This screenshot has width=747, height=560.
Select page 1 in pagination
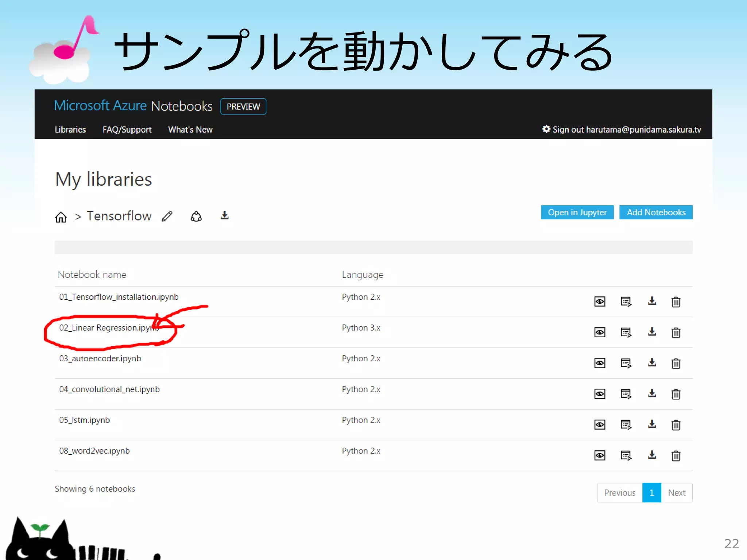(652, 493)
